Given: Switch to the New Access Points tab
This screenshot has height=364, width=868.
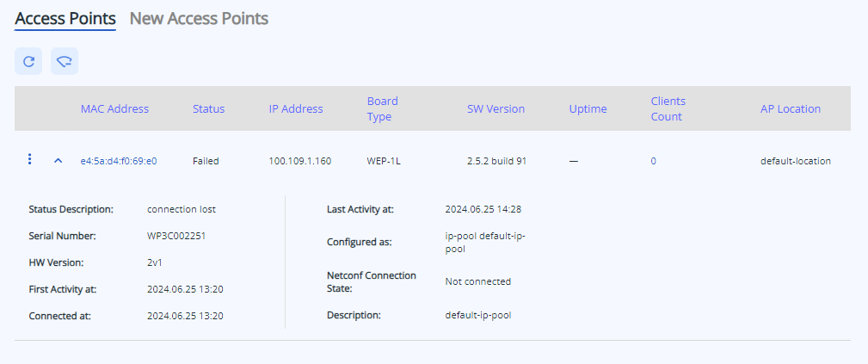Looking at the screenshot, I should click(x=199, y=18).
